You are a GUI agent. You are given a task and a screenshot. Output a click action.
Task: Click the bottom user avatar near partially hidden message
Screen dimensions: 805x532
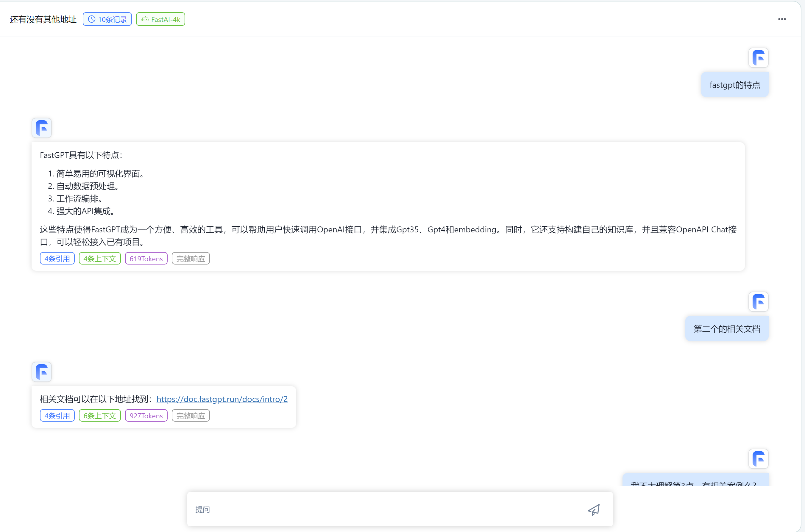(x=758, y=459)
